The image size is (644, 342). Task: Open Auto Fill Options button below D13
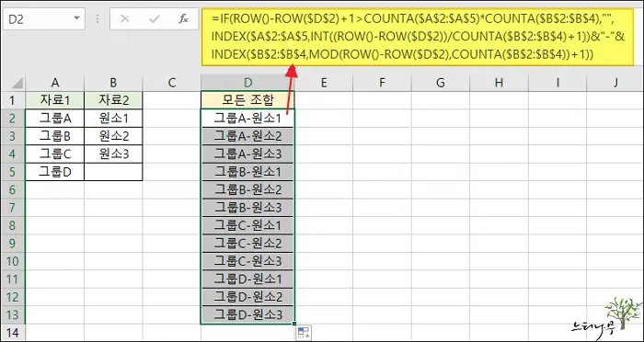303,333
